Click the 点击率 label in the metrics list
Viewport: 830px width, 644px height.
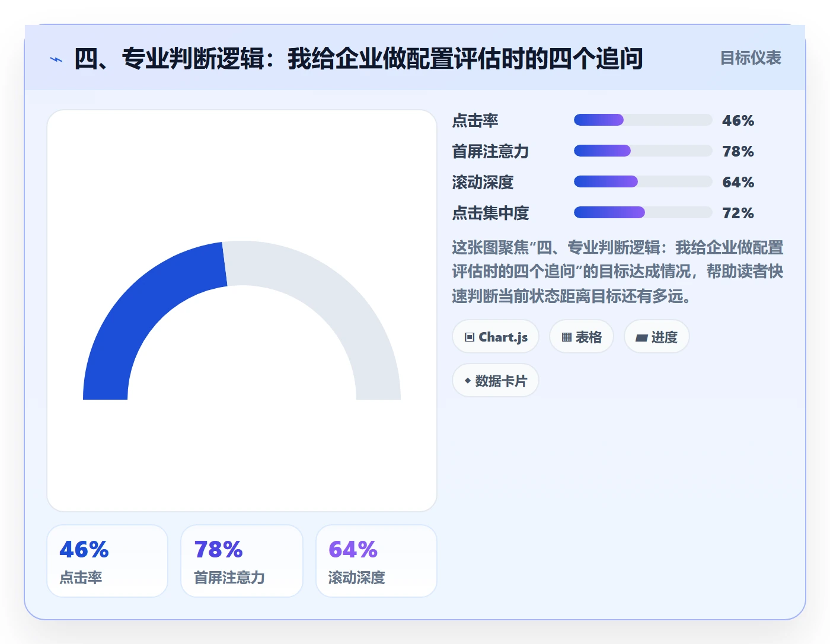(x=475, y=120)
